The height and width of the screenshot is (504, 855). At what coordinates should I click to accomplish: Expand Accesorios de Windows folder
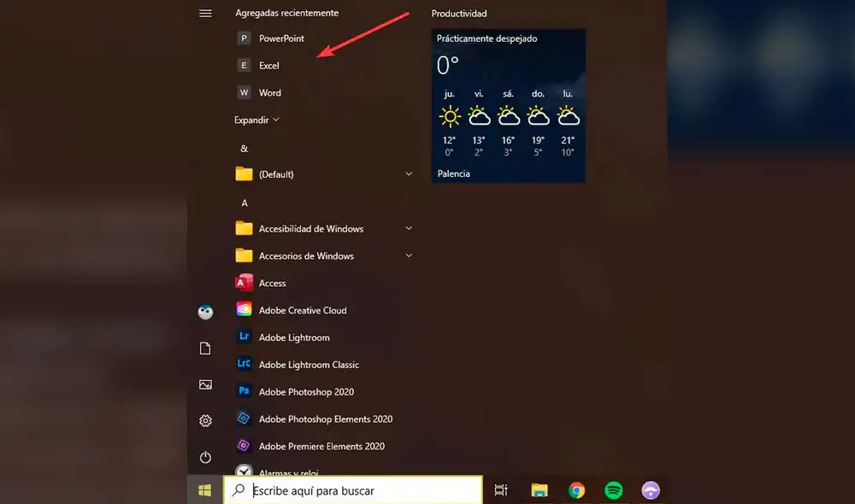pyautogui.click(x=409, y=256)
